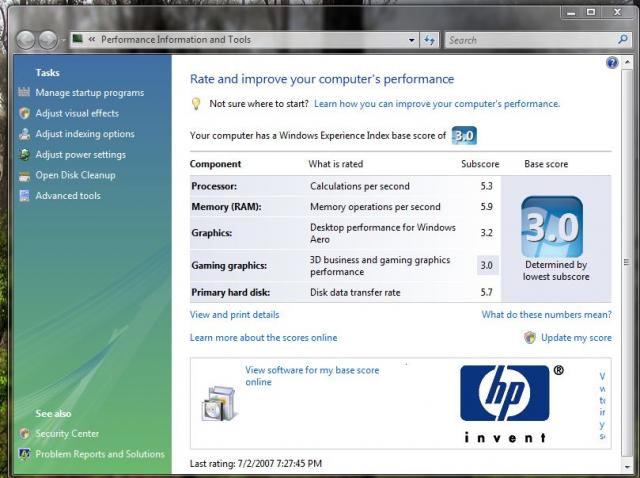Click Learn more about the scores online
640x478 pixels.
pyautogui.click(x=263, y=338)
